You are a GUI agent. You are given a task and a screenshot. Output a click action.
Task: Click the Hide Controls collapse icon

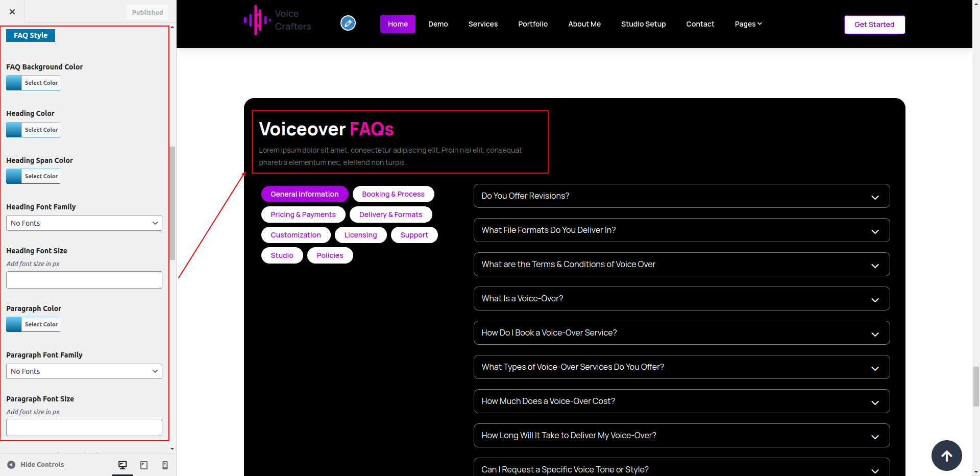tap(11, 465)
